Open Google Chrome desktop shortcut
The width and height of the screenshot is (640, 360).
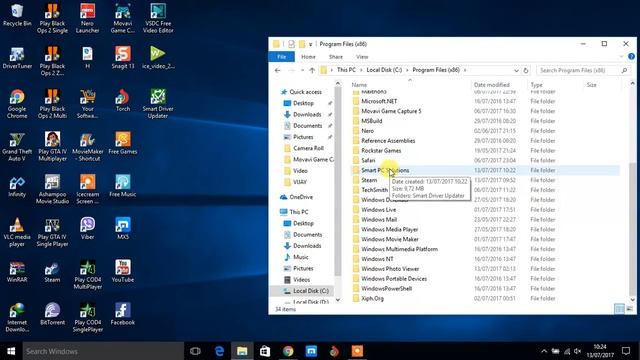pyautogui.click(x=17, y=104)
